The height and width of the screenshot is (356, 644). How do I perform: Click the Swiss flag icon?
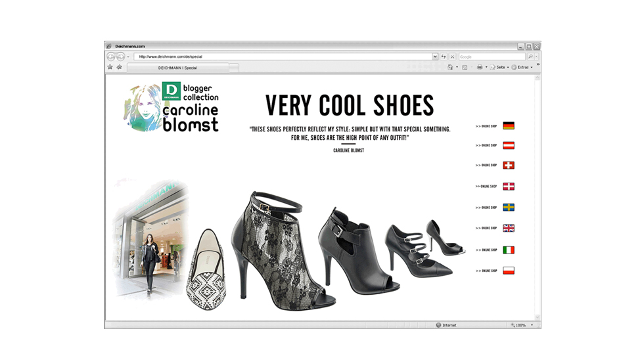(509, 165)
